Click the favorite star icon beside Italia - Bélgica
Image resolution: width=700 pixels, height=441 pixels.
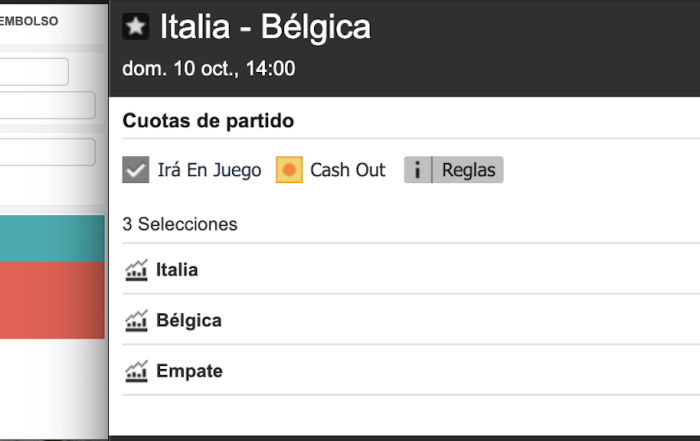136,26
